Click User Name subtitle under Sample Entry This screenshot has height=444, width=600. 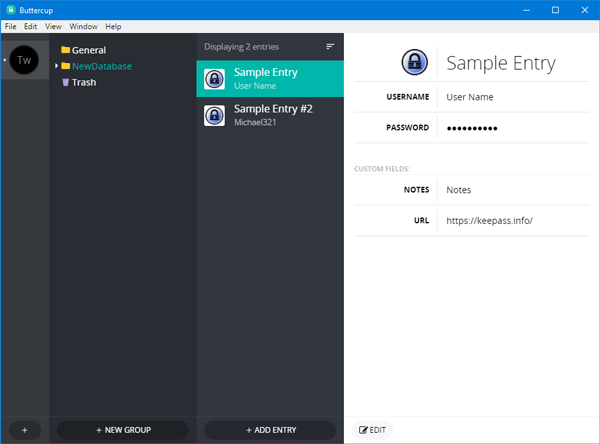click(255, 86)
